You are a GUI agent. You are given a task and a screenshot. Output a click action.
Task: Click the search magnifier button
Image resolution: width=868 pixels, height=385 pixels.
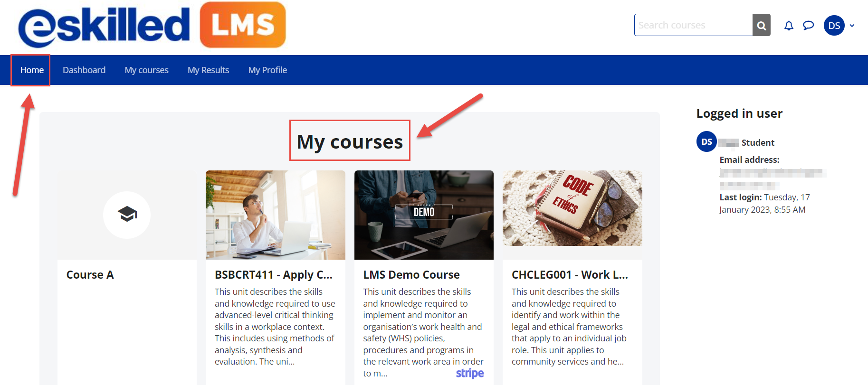click(762, 25)
